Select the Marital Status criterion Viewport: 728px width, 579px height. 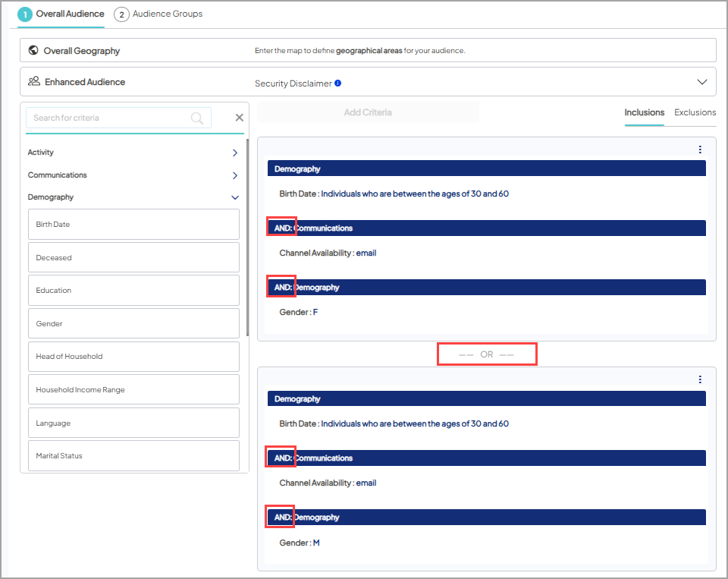(133, 456)
